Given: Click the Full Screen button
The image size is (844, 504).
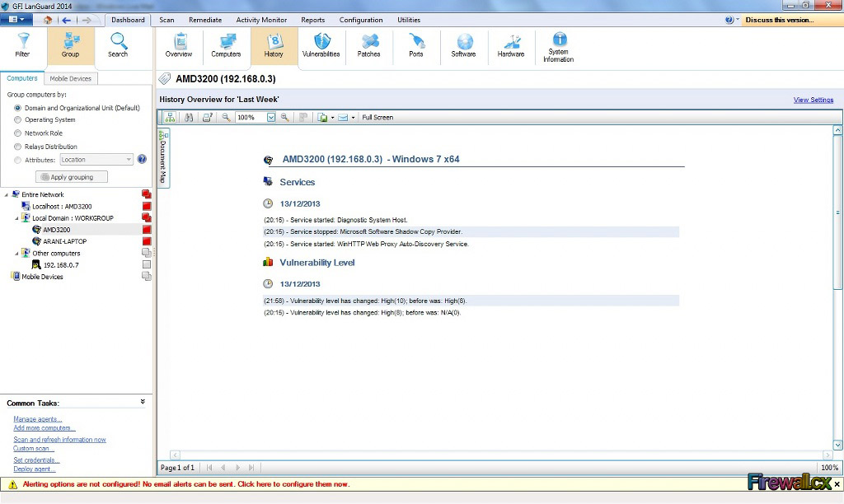Looking at the screenshot, I should [x=377, y=117].
